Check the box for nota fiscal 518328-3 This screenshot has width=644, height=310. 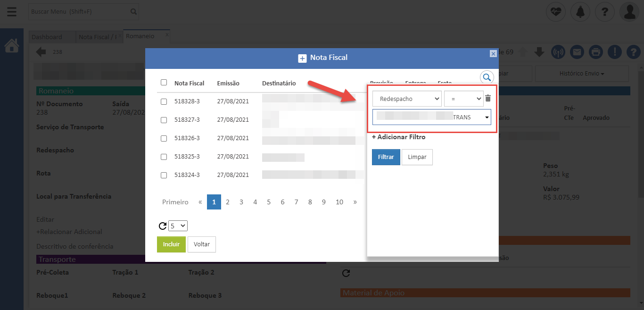coord(164,101)
